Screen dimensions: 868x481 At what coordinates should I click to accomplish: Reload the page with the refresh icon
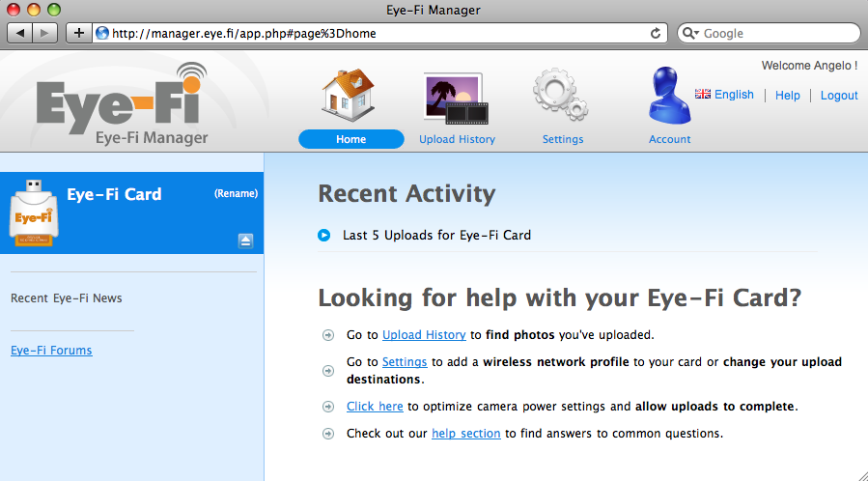point(656,33)
